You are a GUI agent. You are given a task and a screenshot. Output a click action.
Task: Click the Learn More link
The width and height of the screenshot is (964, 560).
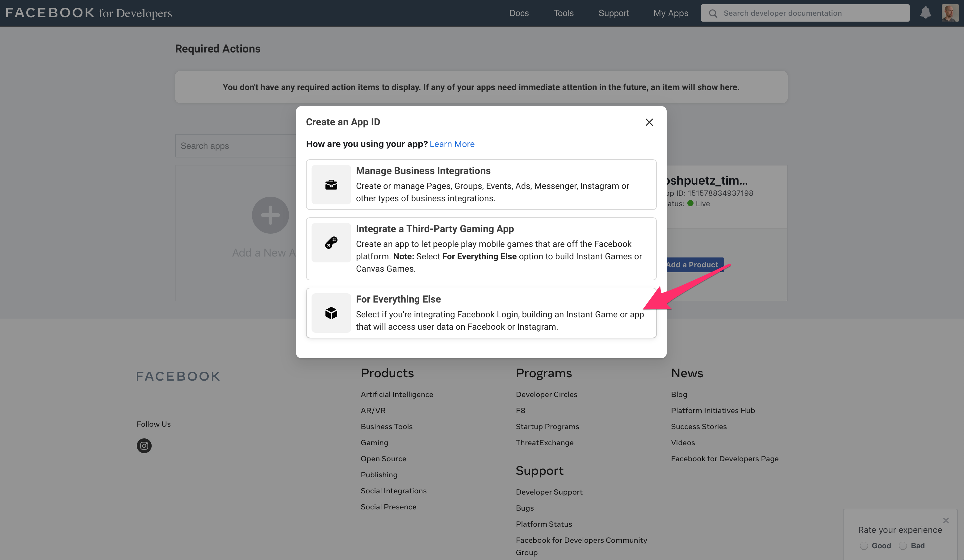coord(452,144)
